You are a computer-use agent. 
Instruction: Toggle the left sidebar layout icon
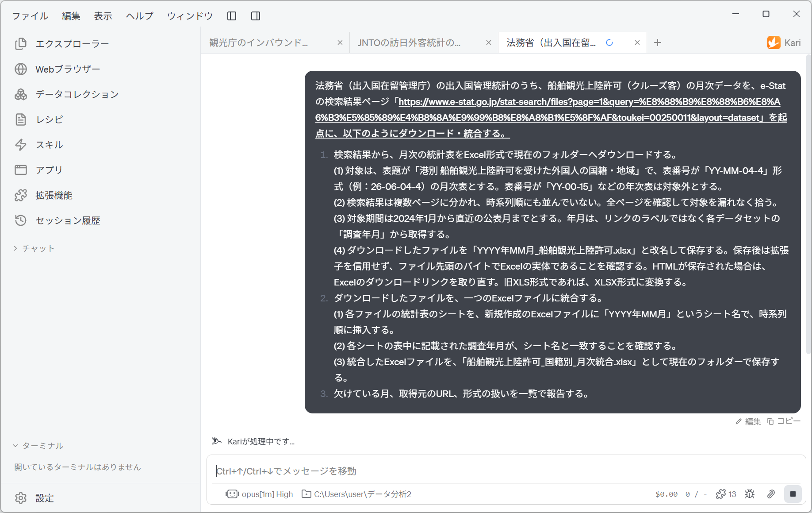[232, 16]
